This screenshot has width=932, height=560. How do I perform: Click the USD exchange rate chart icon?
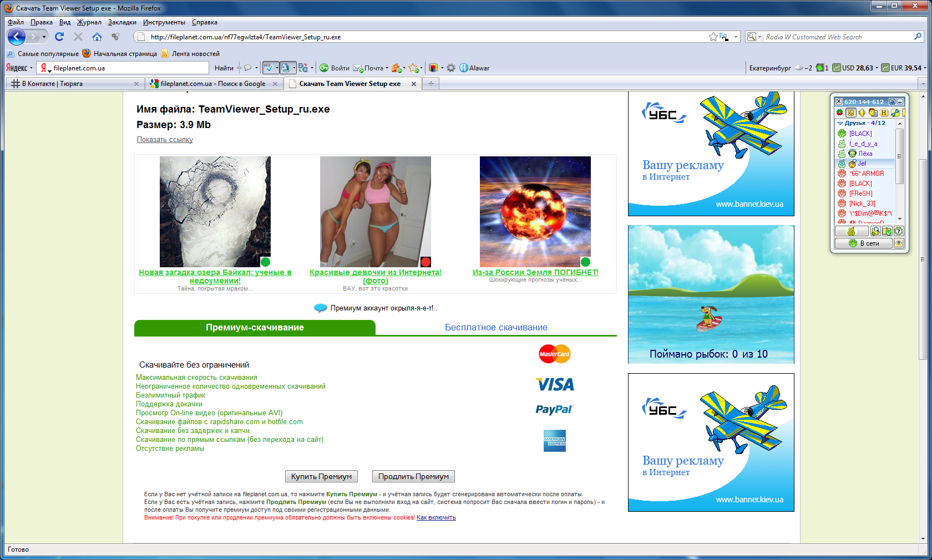pos(837,68)
